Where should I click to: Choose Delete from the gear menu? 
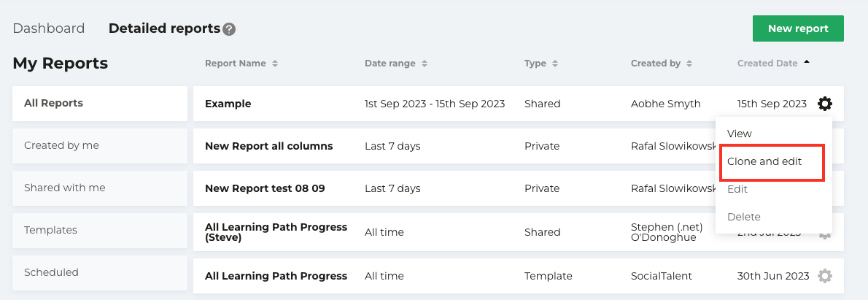(743, 217)
